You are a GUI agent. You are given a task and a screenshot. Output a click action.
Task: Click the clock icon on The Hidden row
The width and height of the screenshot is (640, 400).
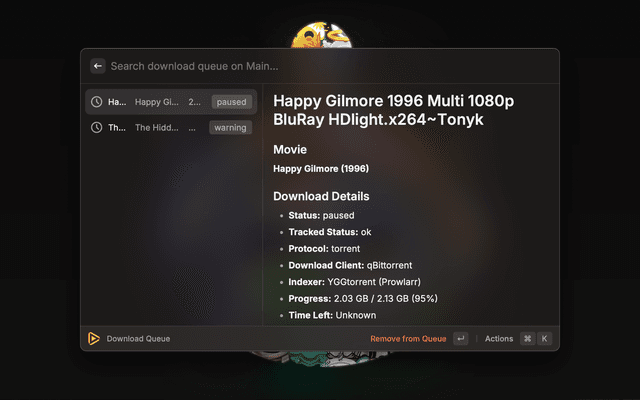click(x=97, y=128)
